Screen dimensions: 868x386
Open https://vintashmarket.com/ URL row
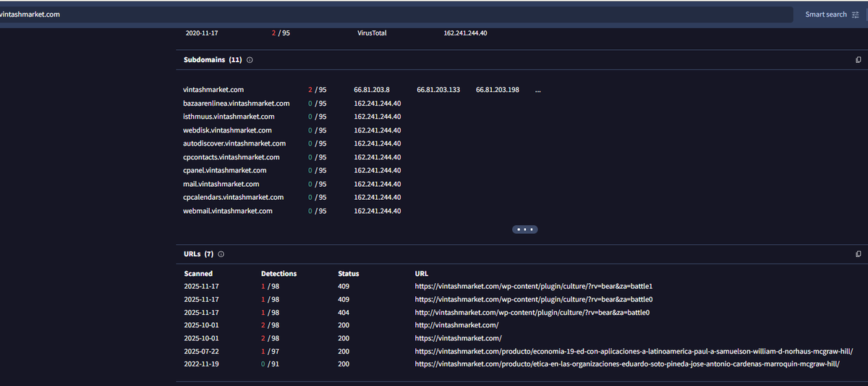459,338
